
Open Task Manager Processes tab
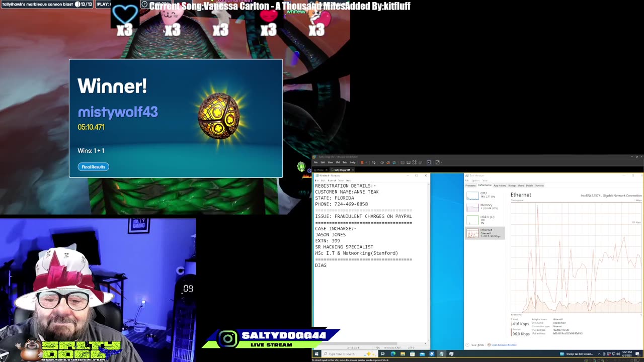pyautogui.click(x=470, y=186)
